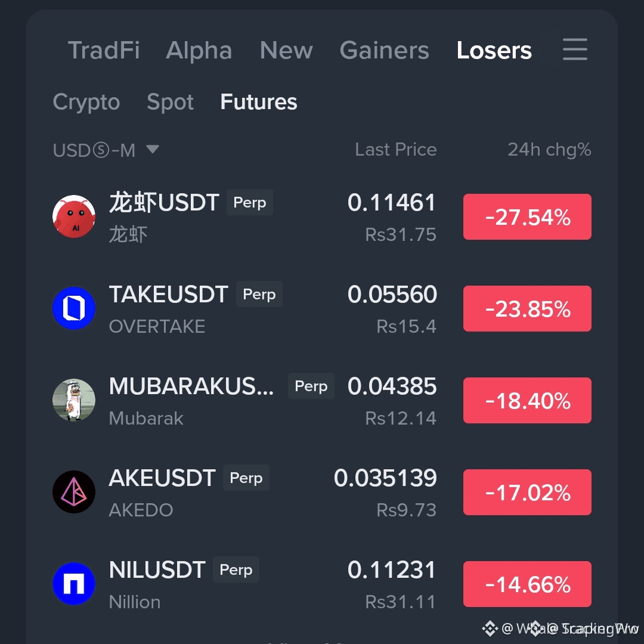Image resolution: width=644 pixels, height=644 pixels.
Task: Sort by Last Price column header
Action: click(x=396, y=150)
